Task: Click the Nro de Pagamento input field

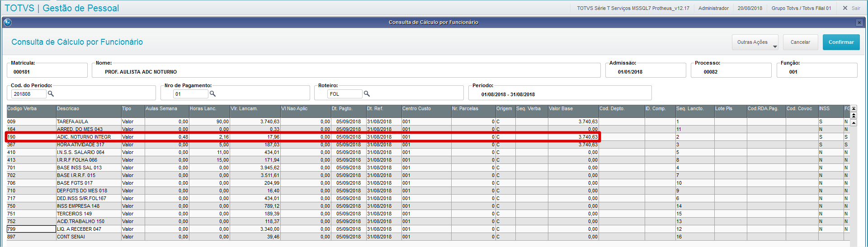Action: 190,94
